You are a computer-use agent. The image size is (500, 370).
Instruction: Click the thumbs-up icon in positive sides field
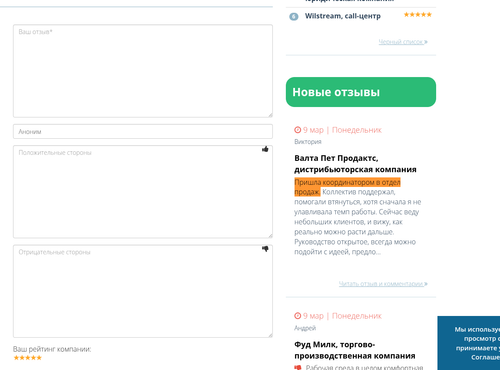point(265,149)
